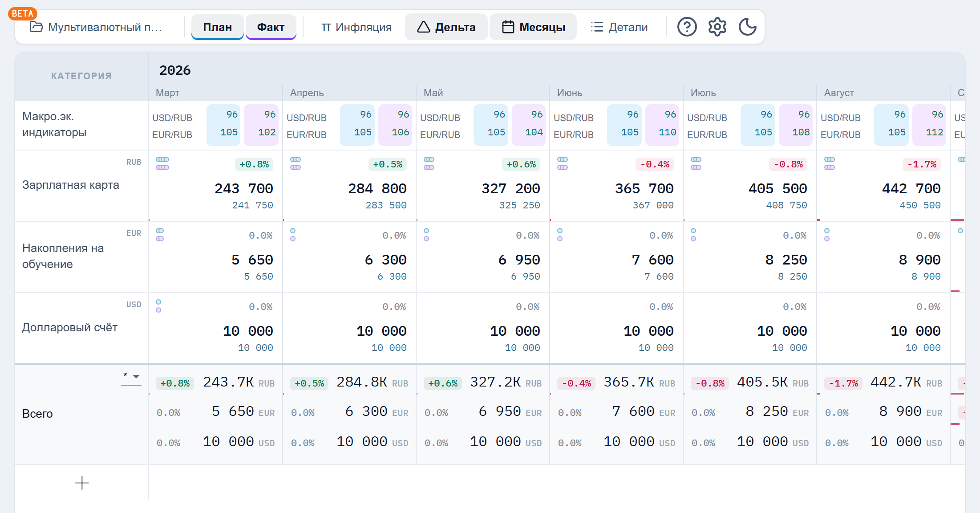Image resolution: width=980 pixels, height=513 pixels.
Task: Switch to dark mode moon icon
Action: [748, 27]
